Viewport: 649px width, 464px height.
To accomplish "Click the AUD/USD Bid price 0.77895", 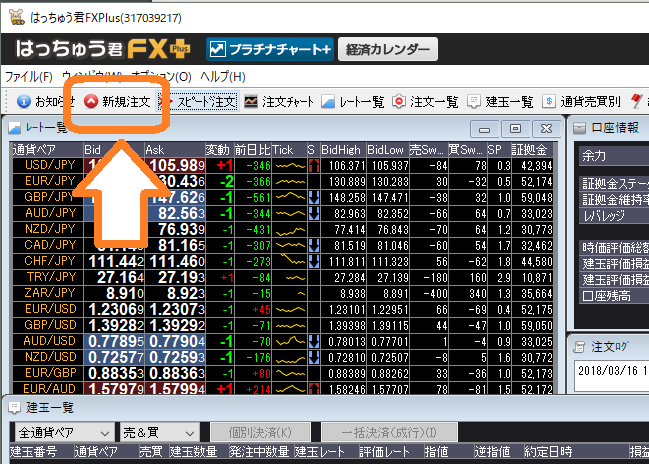I will click(114, 341).
